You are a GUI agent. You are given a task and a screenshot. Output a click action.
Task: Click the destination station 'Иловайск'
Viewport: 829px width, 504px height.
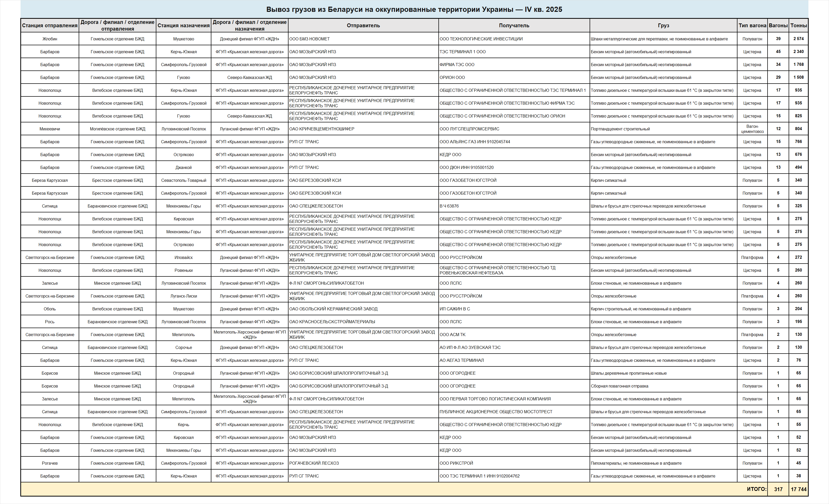[x=184, y=257]
